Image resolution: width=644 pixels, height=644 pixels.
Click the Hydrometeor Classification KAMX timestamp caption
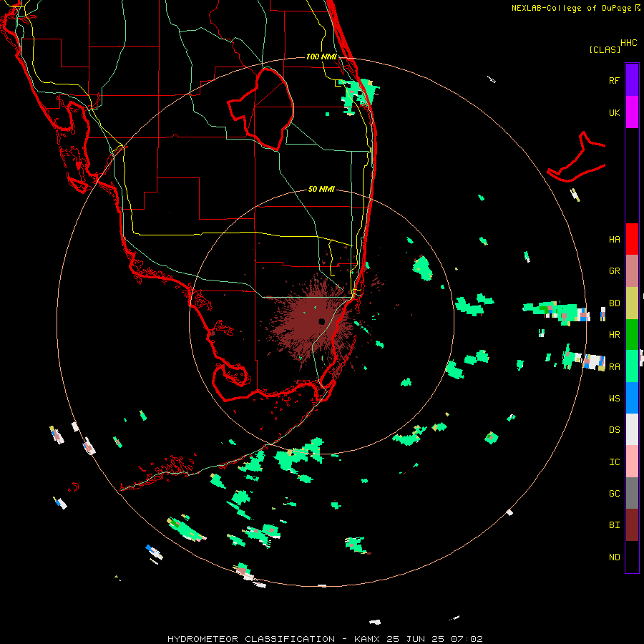pyautogui.click(x=325, y=639)
